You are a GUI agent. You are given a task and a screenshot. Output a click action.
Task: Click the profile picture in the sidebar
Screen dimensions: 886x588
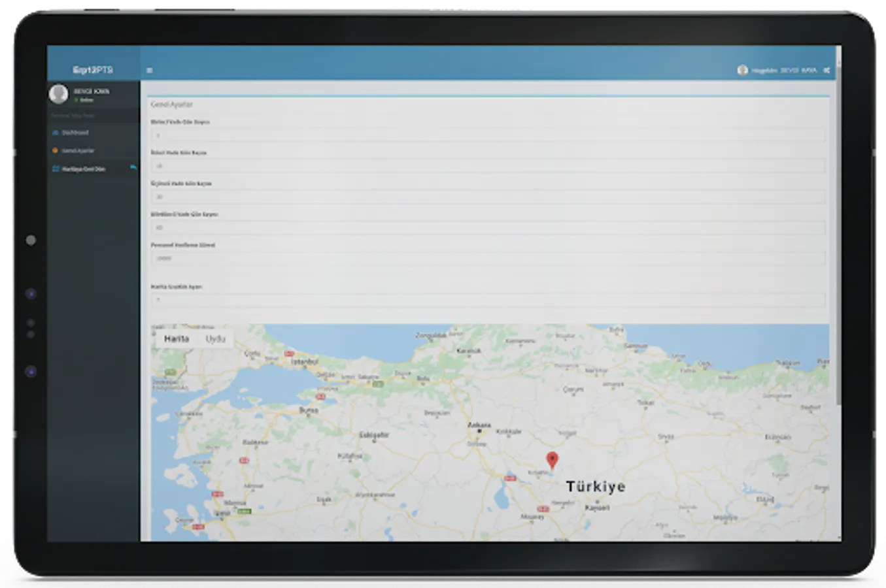(x=59, y=94)
